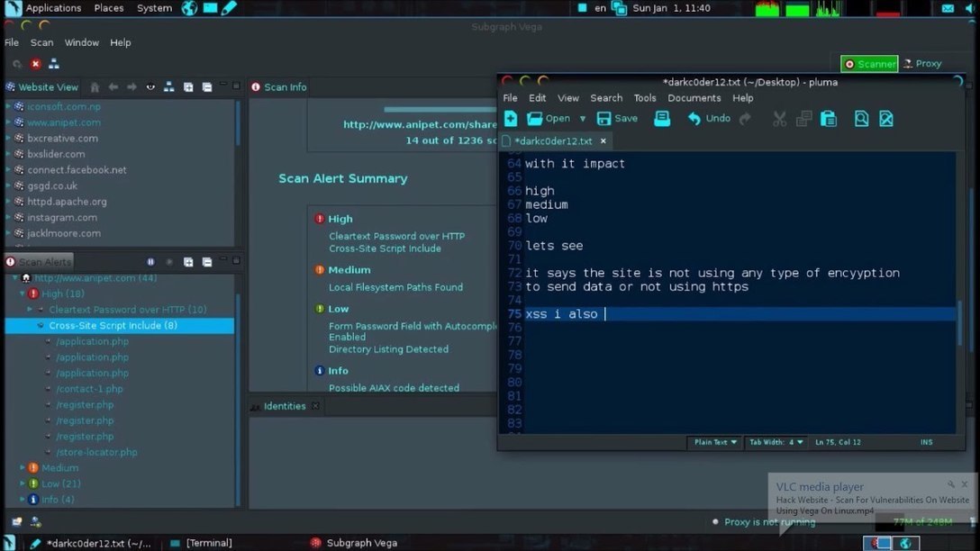Viewport: 980px width, 551px height.
Task: Select the Scan Info tab
Action: click(x=278, y=86)
